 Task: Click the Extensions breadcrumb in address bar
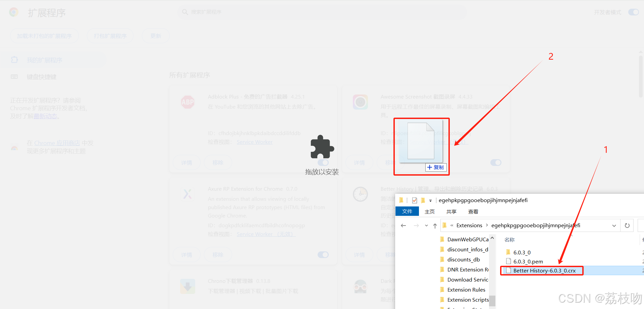click(x=469, y=225)
